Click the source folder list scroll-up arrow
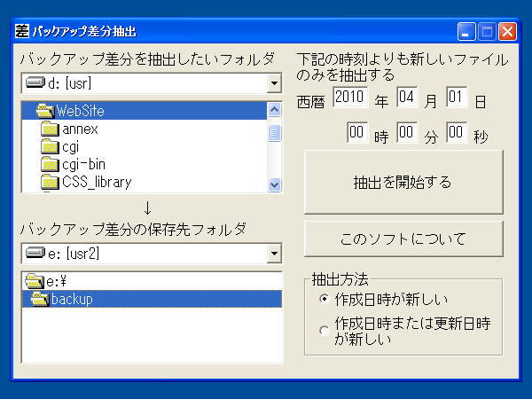The height and width of the screenshot is (399, 532). coord(274,110)
